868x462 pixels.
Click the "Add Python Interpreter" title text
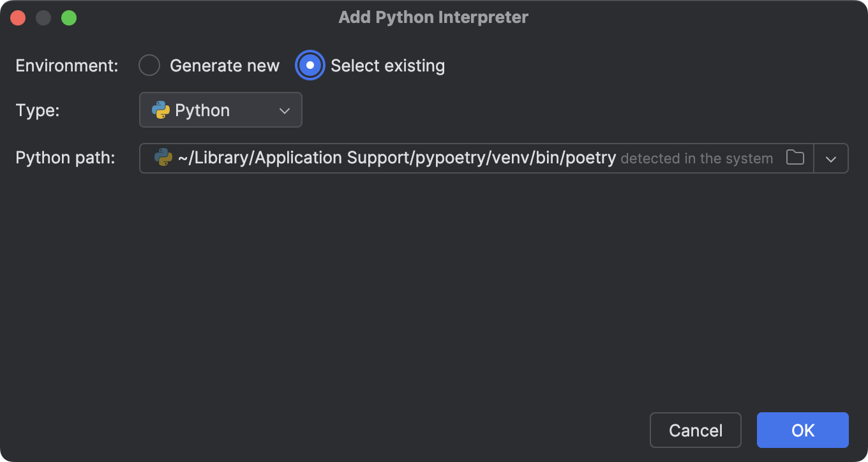pyautogui.click(x=433, y=17)
